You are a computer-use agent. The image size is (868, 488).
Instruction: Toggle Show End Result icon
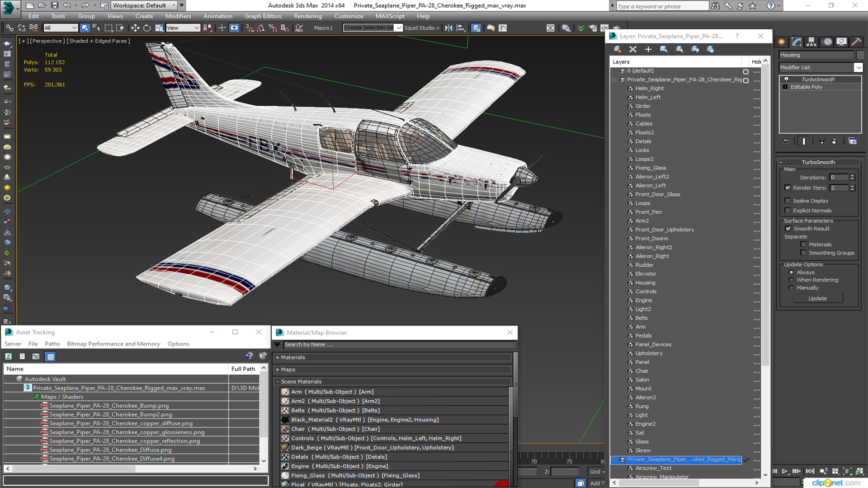point(803,141)
